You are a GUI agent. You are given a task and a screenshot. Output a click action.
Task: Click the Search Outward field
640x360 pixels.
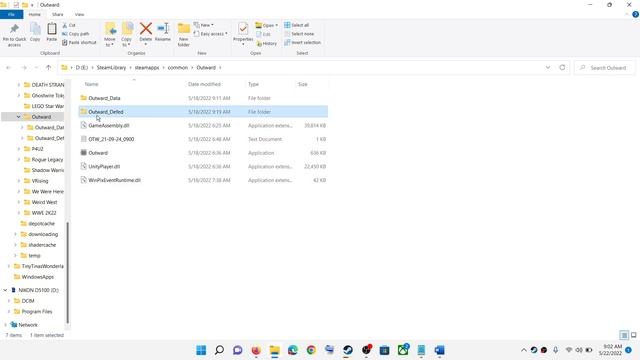coord(605,68)
